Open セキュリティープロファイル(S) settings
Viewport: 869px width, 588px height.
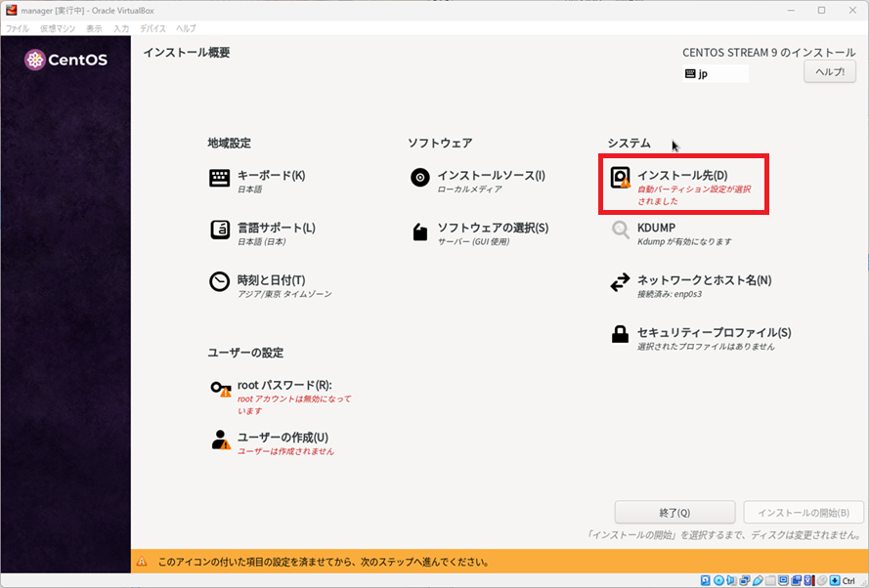pos(714,332)
